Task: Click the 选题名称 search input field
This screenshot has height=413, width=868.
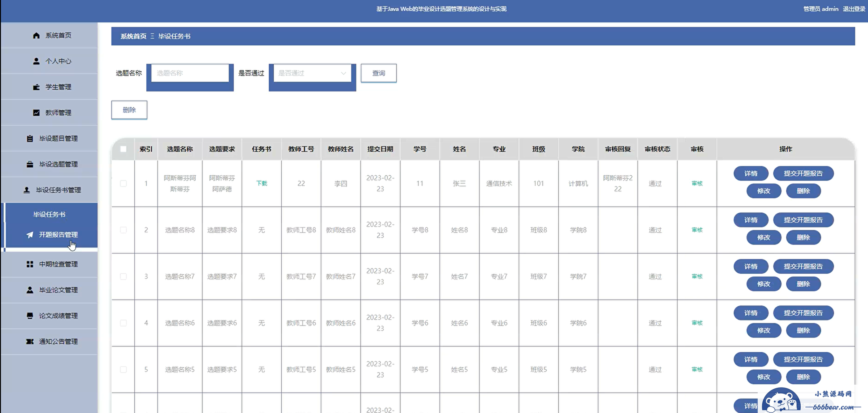Action: pos(190,73)
